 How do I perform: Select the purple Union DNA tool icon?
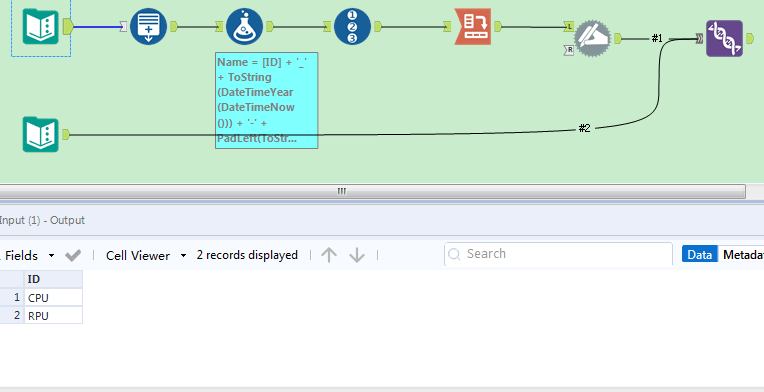tap(725, 38)
